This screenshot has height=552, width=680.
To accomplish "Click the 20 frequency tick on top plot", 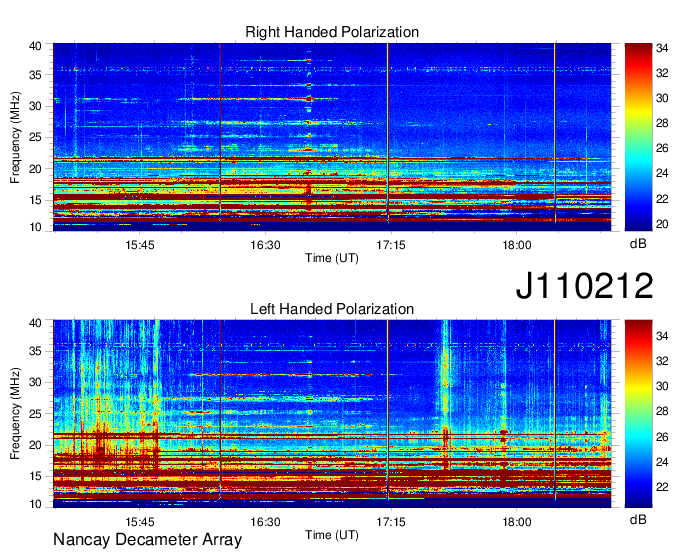I will (x=35, y=169).
